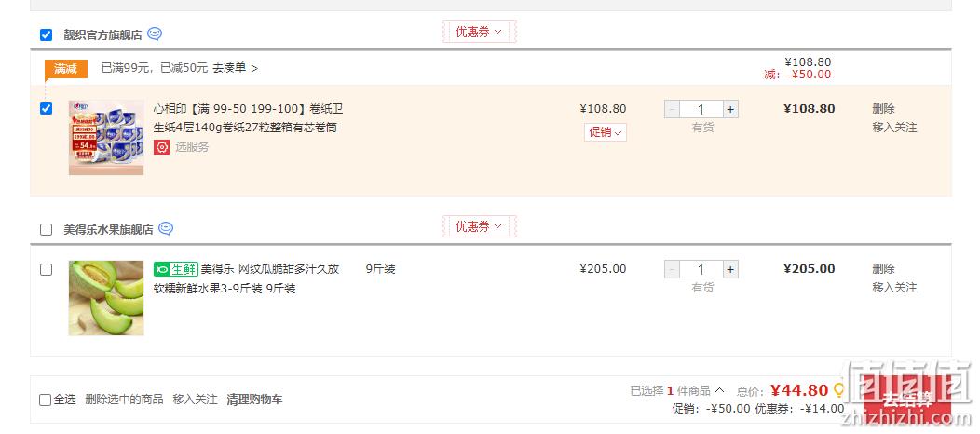Click the orange 满减 promotion tag
Viewport: 980px width, 434px height.
(x=65, y=69)
